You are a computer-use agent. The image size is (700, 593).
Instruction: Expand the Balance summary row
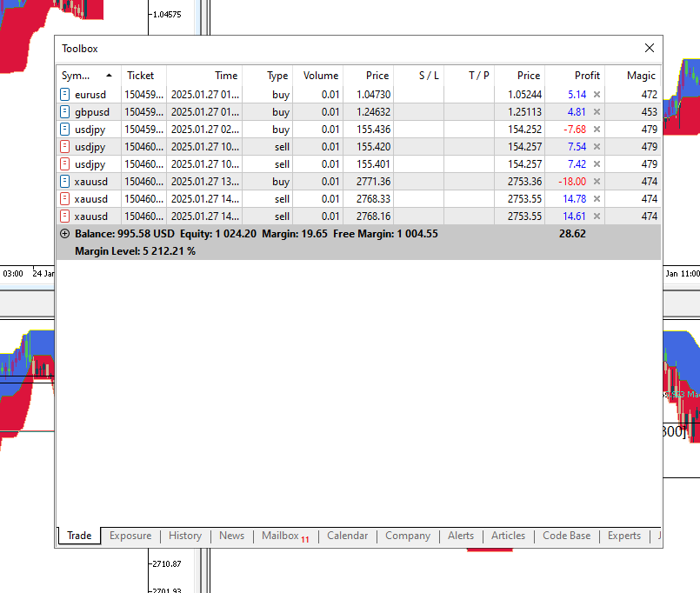pyautogui.click(x=64, y=234)
